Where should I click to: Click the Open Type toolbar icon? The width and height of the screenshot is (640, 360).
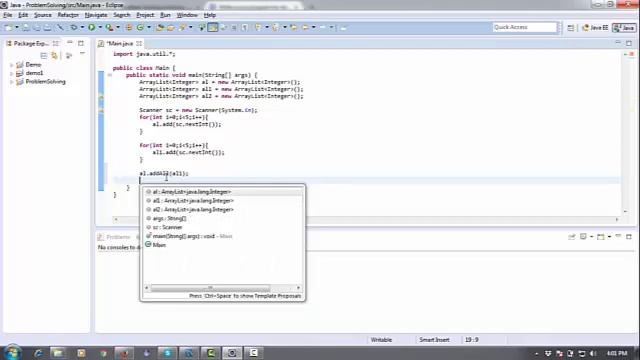(160, 27)
